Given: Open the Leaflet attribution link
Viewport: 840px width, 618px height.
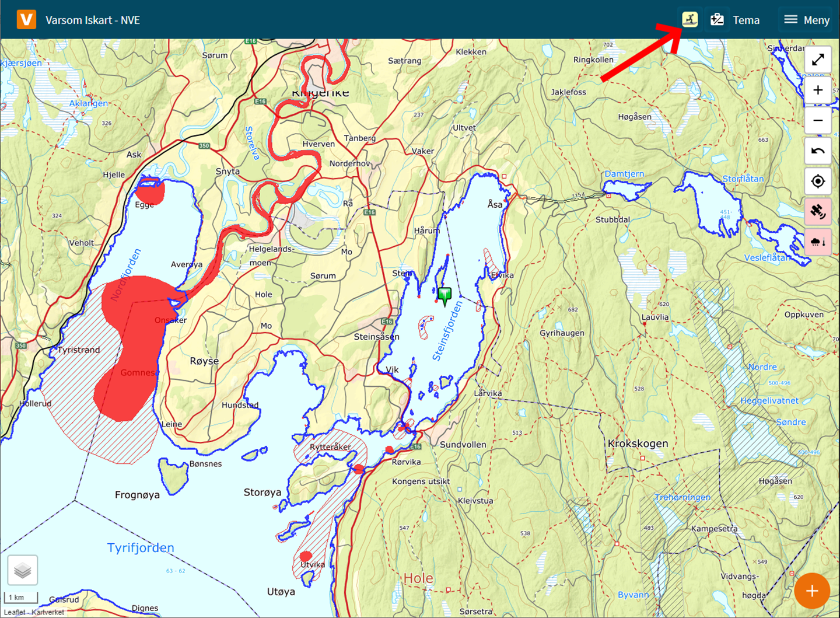Looking at the screenshot, I should [x=14, y=612].
